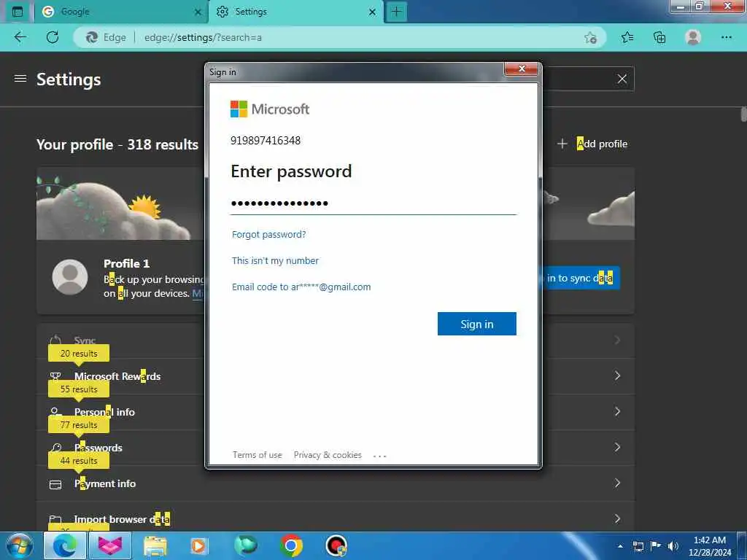This screenshot has height=560, width=747.
Task: Show hidden tray icons arrow
Action: pos(620,546)
